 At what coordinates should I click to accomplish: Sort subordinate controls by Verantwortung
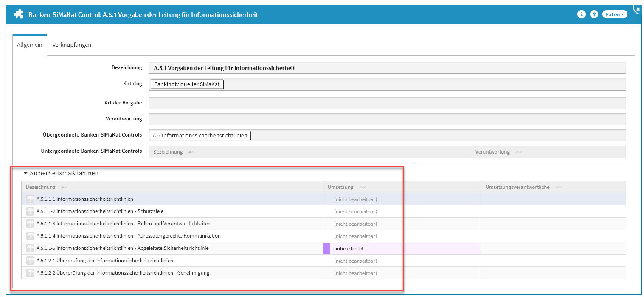coord(518,152)
